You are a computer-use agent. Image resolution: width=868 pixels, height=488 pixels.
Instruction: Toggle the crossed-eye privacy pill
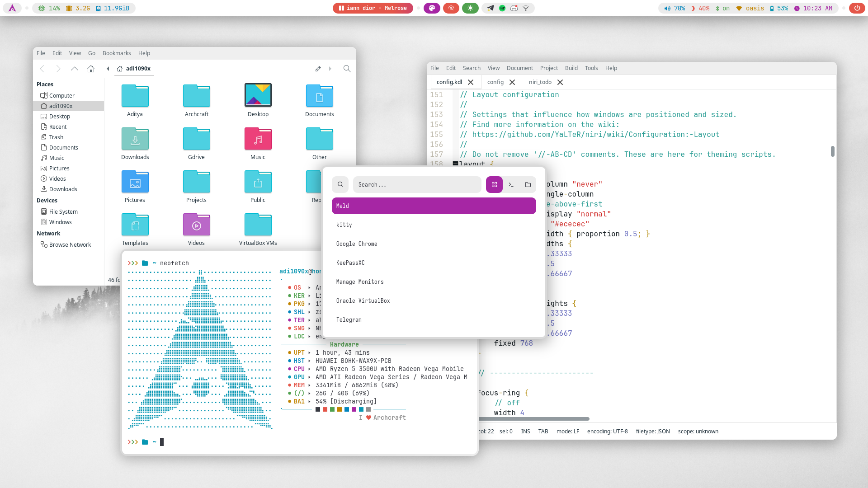click(x=451, y=8)
